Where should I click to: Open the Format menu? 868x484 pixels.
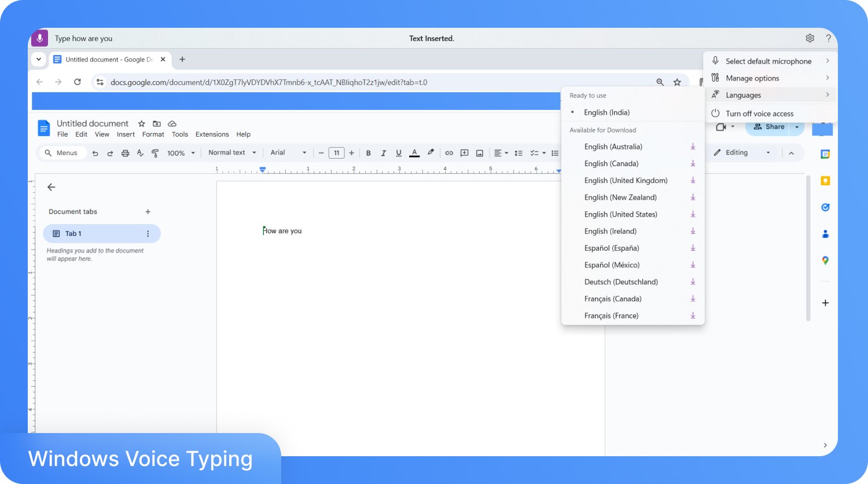click(153, 134)
